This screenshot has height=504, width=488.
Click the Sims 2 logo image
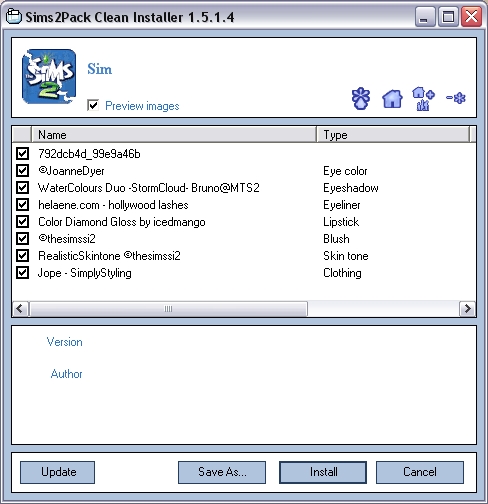(x=49, y=76)
